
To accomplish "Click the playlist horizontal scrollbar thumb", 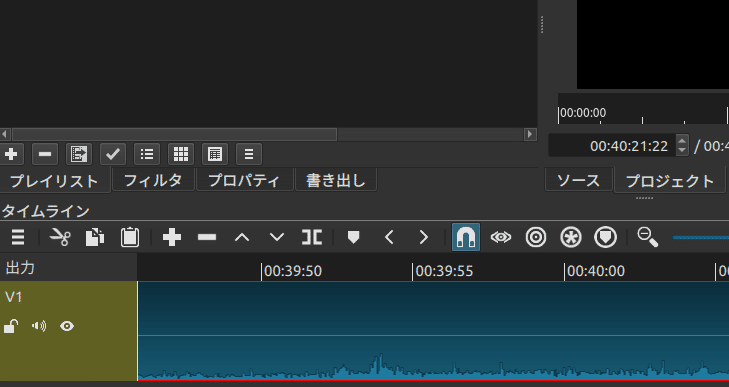I will 174,134.
